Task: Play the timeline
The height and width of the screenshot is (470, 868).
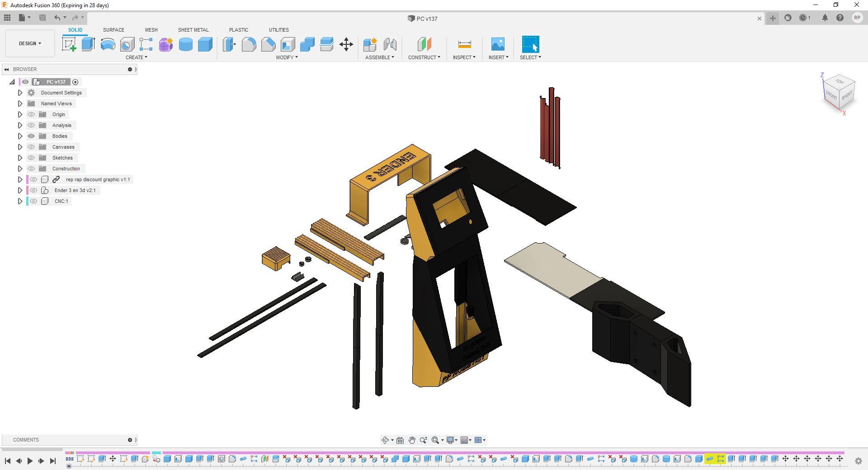Action: tap(30, 461)
